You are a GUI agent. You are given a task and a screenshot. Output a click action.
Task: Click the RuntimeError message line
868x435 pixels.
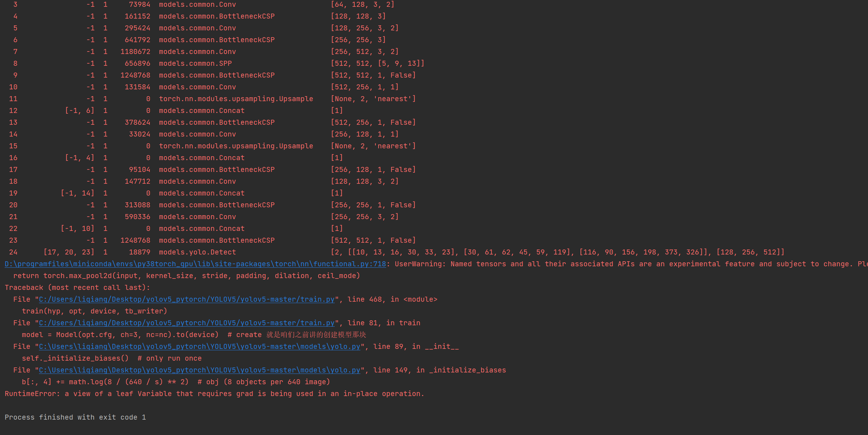pyautogui.click(x=214, y=394)
